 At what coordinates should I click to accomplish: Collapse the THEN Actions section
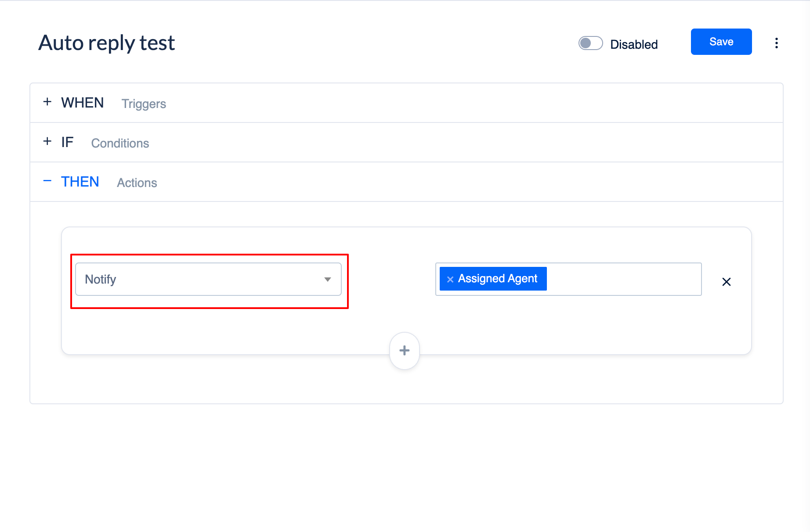(x=80, y=181)
